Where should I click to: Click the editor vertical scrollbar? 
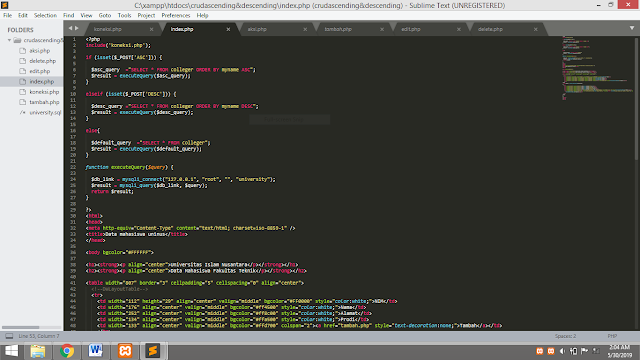pos(637,98)
